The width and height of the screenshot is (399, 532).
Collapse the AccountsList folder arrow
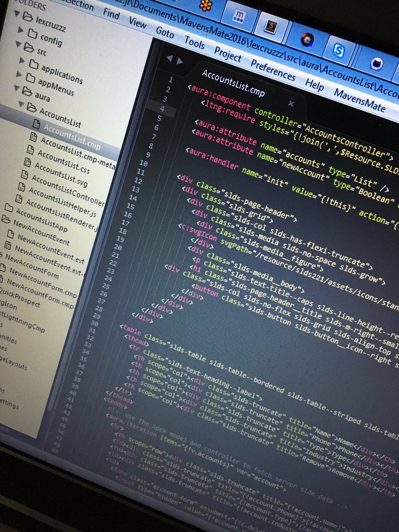(21, 106)
